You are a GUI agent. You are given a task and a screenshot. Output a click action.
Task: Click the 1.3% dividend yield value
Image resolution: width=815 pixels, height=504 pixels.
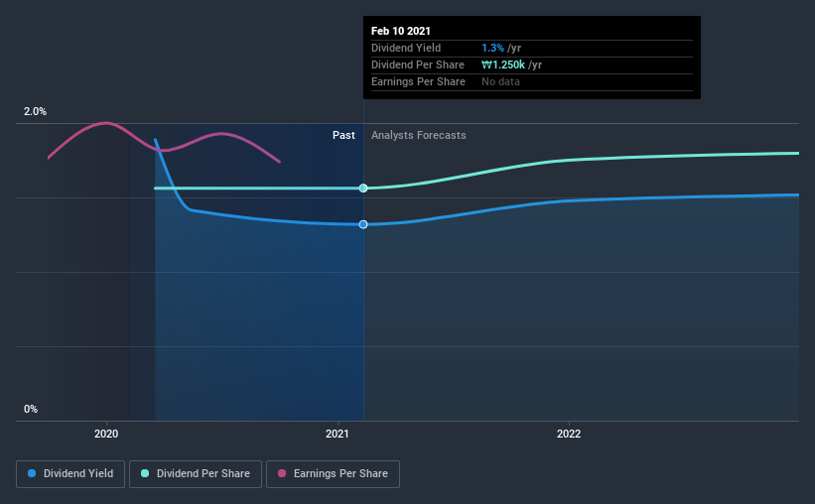(492, 48)
